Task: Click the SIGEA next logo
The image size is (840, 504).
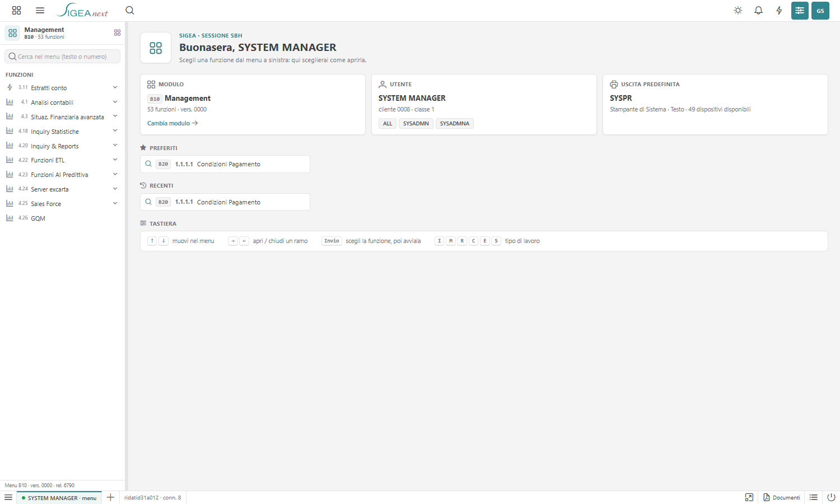Action: tap(82, 11)
